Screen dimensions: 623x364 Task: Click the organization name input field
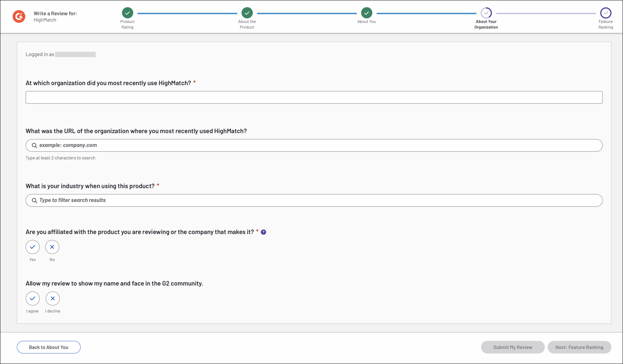tap(314, 97)
